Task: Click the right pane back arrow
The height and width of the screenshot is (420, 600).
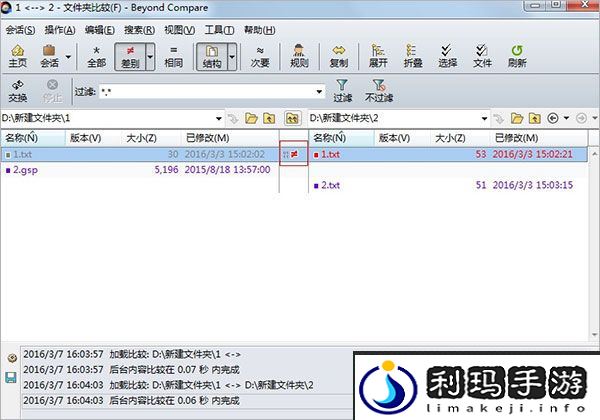Action: click(x=553, y=118)
